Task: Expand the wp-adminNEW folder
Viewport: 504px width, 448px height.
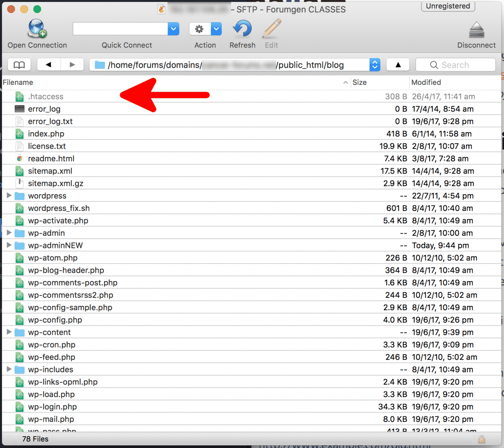Action: point(9,245)
